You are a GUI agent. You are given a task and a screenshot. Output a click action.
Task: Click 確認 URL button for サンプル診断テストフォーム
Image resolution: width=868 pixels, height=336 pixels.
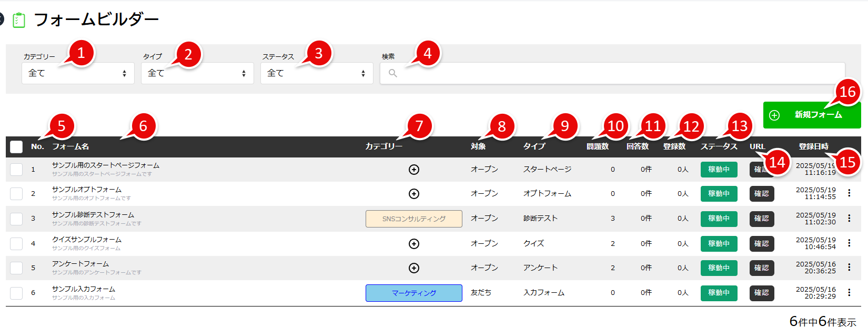click(762, 219)
